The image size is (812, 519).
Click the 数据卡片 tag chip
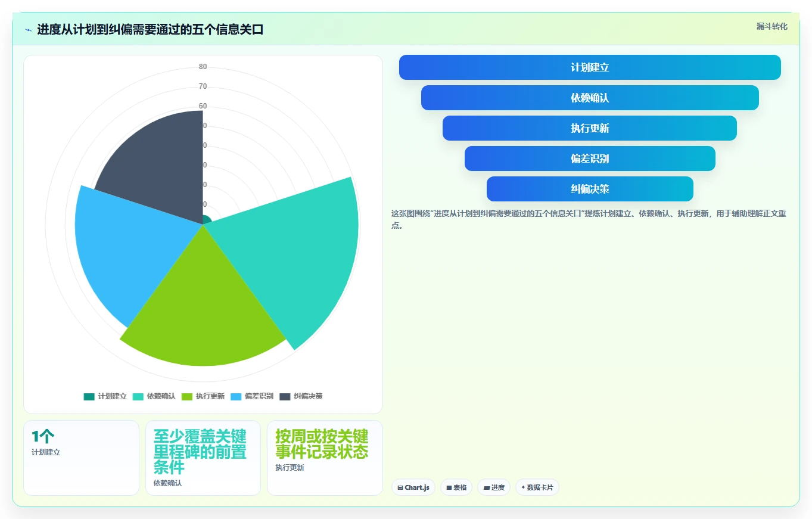(x=537, y=487)
